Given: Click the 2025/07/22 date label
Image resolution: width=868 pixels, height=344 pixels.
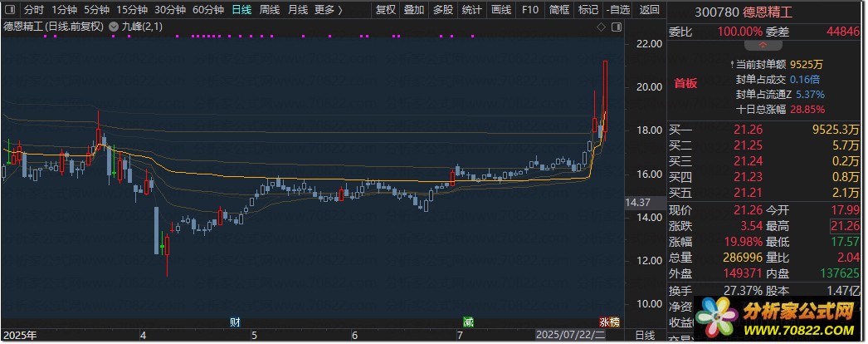Looking at the screenshot, I should pyautogui.click(x=570, y=336).
